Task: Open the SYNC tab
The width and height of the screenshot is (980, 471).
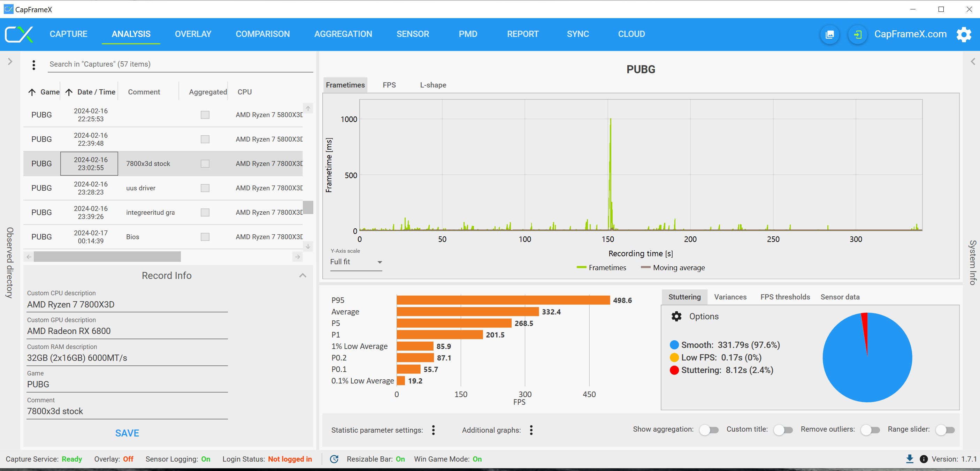Action: (578, 34)
